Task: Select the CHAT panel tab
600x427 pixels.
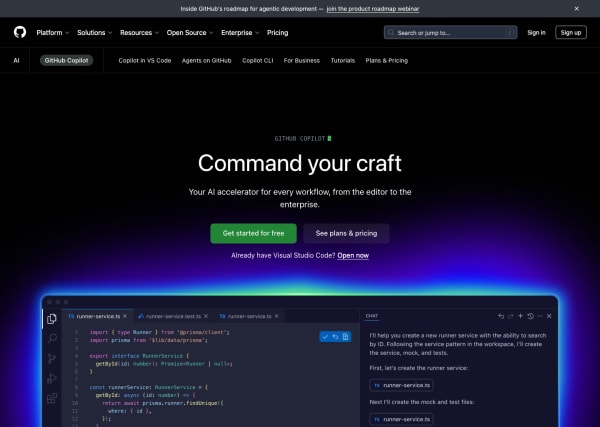Action: (x=372, y=316)
